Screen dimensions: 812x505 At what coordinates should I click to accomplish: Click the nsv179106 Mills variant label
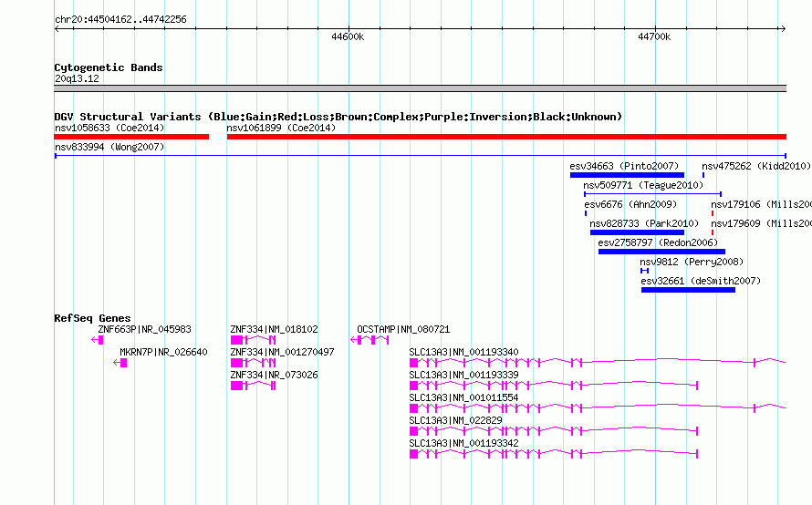coord(761,204)
